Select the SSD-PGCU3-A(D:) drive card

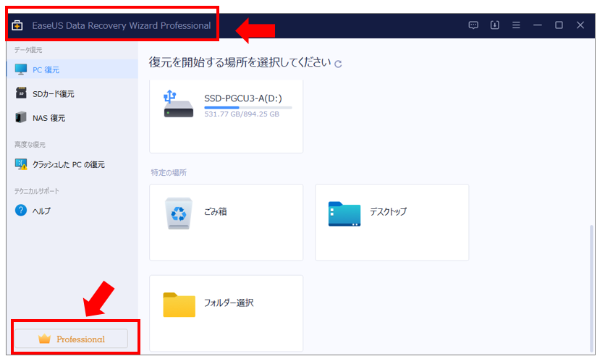coord(226,117)
